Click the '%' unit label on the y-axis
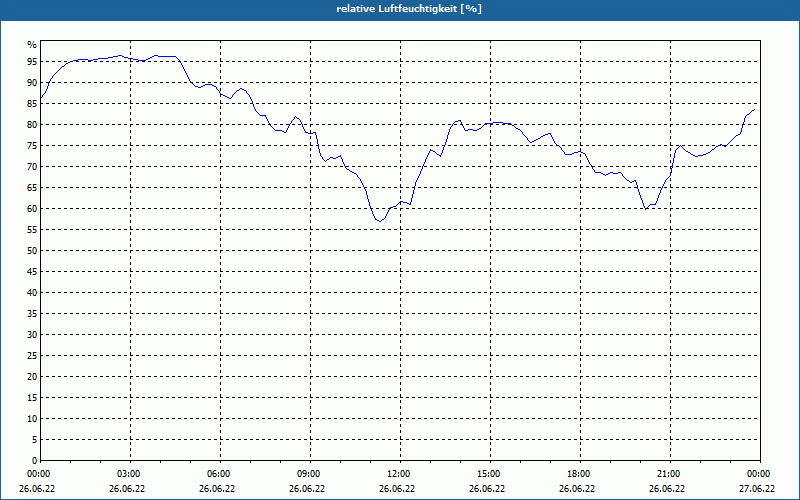The image size is (800, 500). (32, 45)
